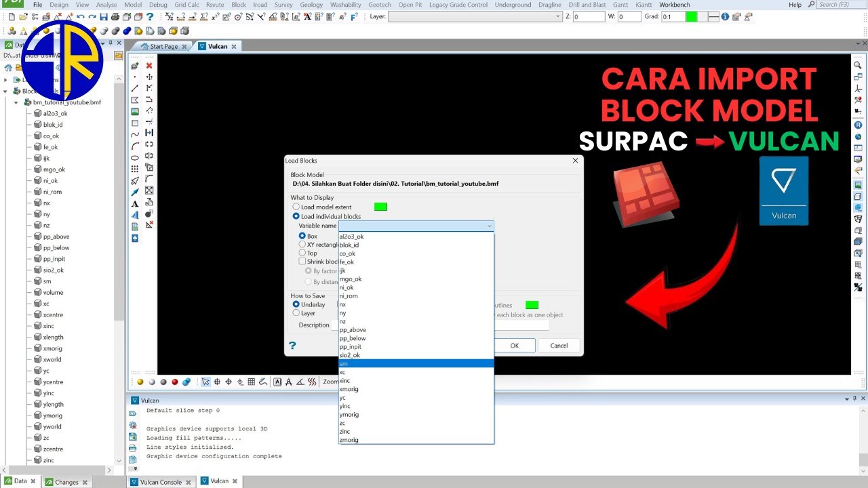Tick the Shrink blocks checkbox
The image size is (868, 488).
coord(302,261)
